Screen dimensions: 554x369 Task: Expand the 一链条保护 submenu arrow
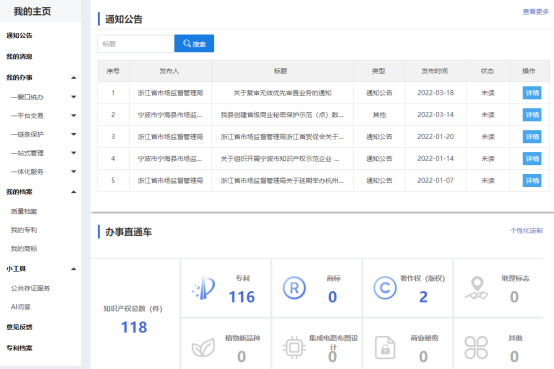[x=73, y=134]
